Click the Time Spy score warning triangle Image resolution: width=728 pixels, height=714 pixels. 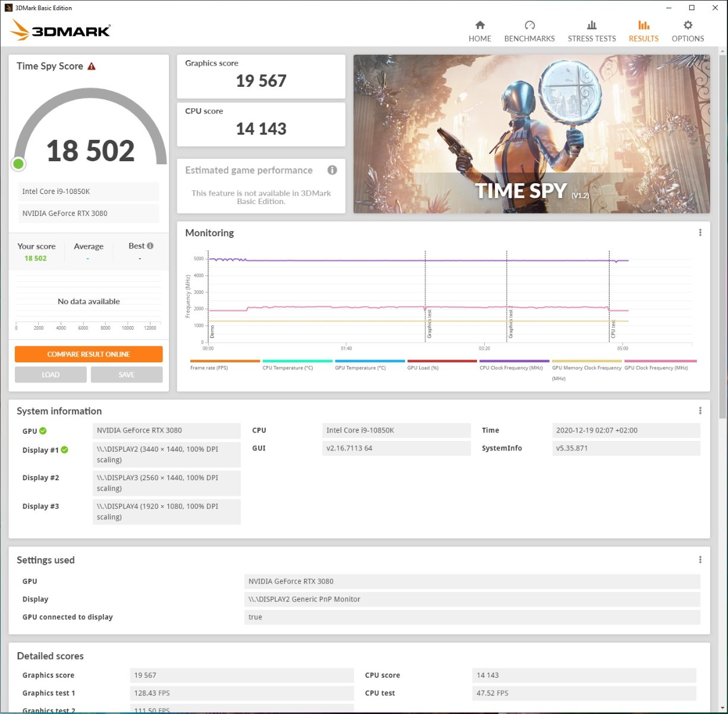tap(92, 66)
